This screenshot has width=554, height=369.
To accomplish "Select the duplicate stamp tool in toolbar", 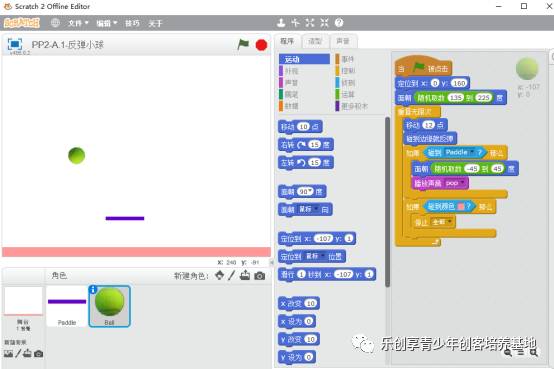I will pyautogui.click(x=281, y=23).
